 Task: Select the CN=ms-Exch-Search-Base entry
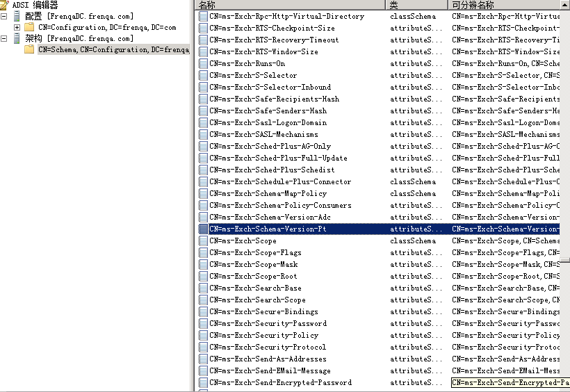tap(255, 288)
